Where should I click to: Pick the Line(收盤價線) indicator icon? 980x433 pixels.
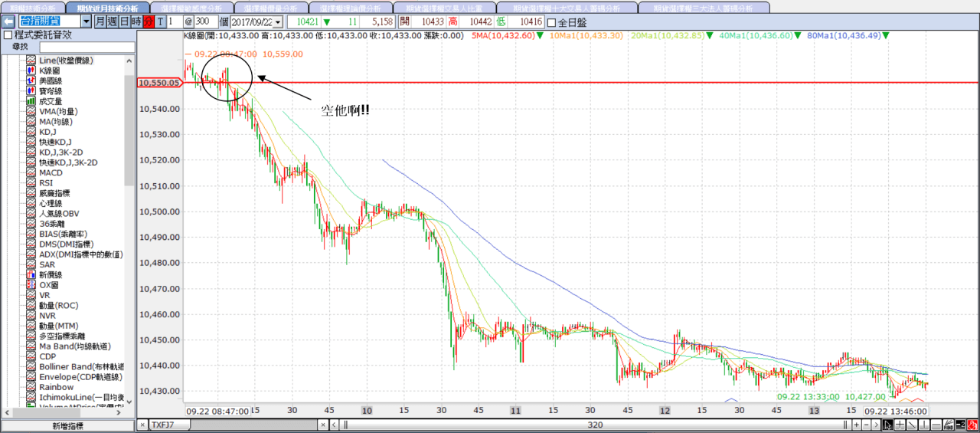31,61
